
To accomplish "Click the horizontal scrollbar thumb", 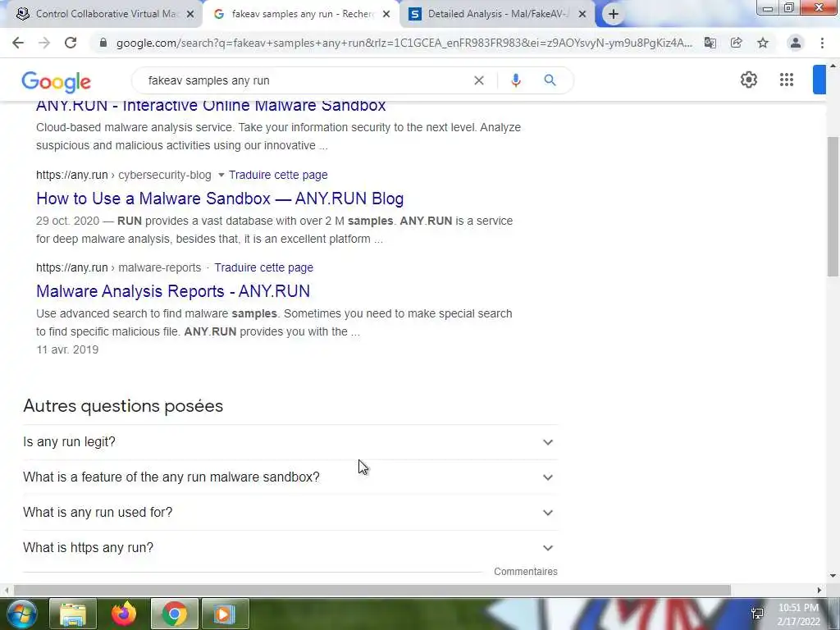I will [372, 590].
